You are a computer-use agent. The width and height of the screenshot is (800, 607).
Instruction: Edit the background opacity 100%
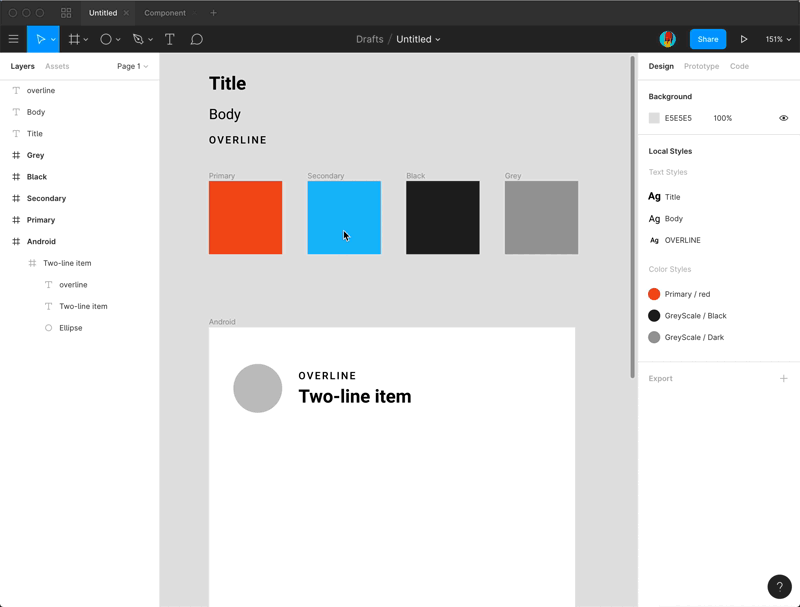(x=722, y=118)
